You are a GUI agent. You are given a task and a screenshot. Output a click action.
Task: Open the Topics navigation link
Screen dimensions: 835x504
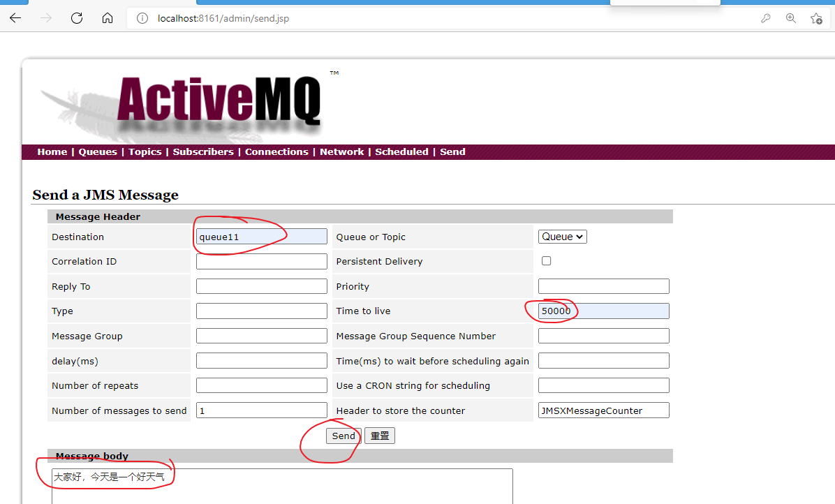pos(145,151)
